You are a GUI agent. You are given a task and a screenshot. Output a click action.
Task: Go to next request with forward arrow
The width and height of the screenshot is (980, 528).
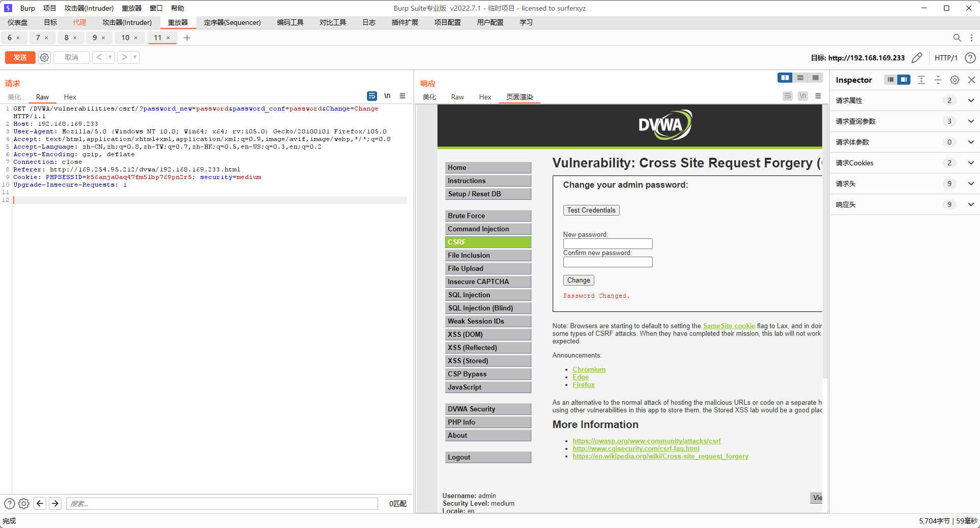pos(124,57)
